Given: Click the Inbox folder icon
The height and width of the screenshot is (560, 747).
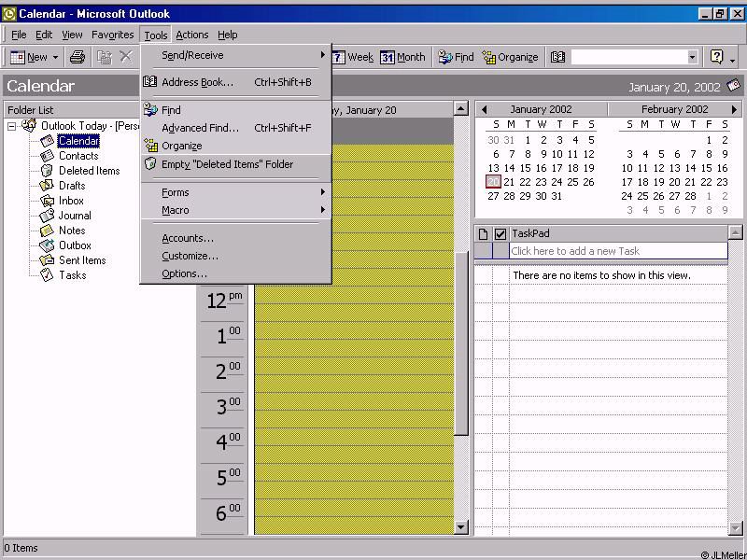Looking at the screenshot, I should point(47,201).
